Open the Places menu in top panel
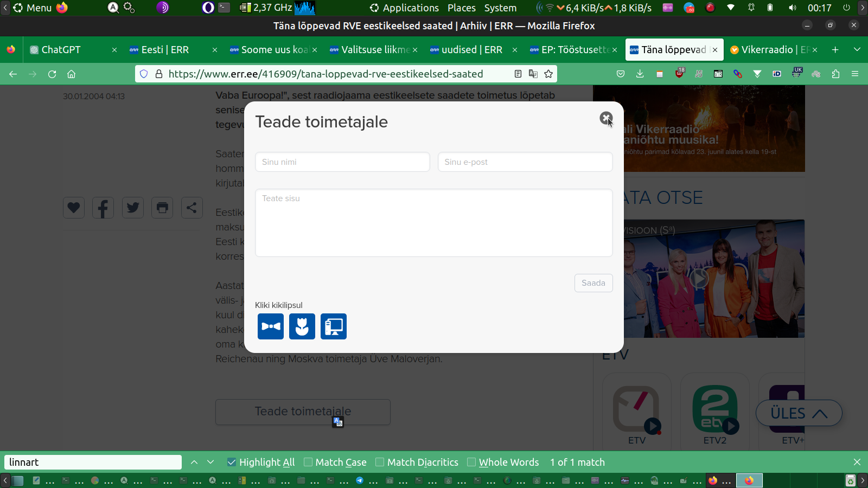 pyautogui.click(x=462, y=8)
